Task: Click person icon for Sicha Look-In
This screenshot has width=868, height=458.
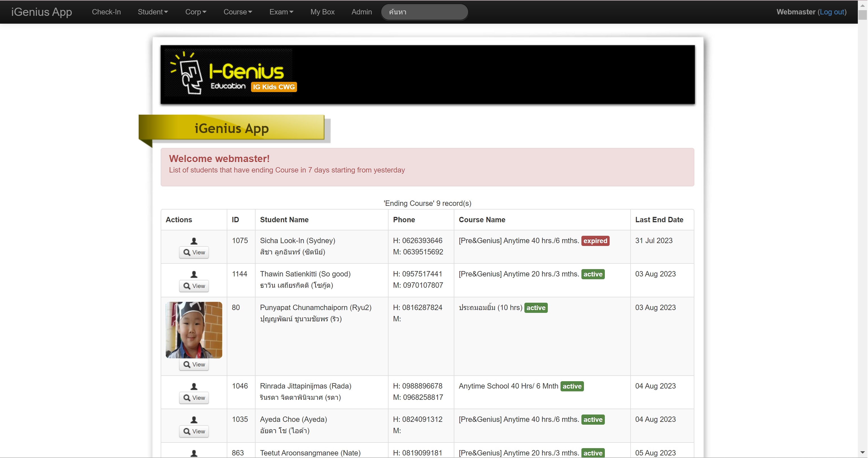Action: coord(194,241)
